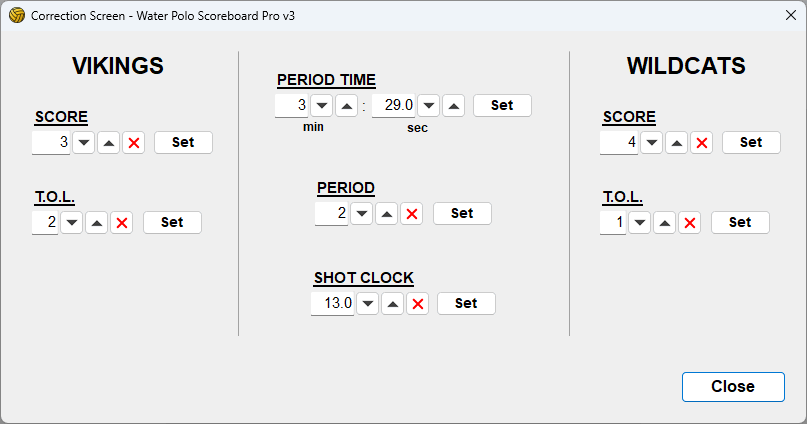Screen dimensions: 807x424
Task: Select the Wildcats score input field
Action: (619, 143)
